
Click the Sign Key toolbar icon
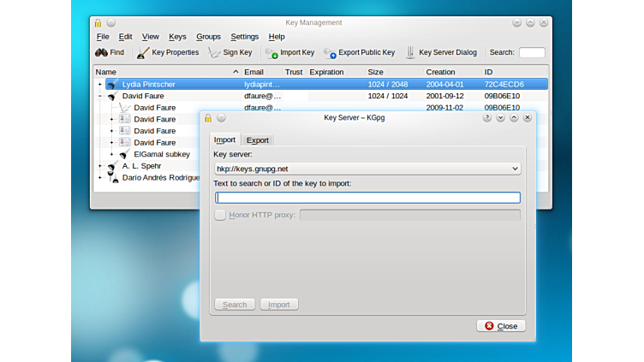215,53
